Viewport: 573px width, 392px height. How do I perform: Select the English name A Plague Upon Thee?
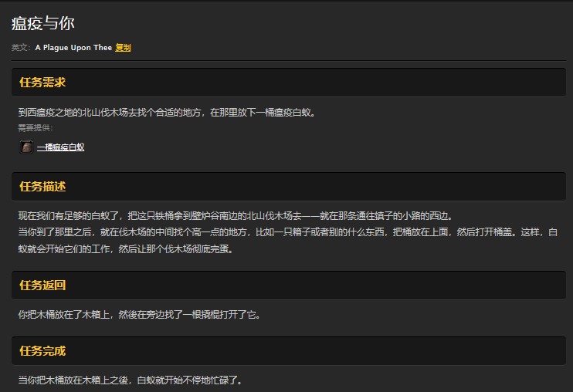pyautogui.click(x=73, y=48)
